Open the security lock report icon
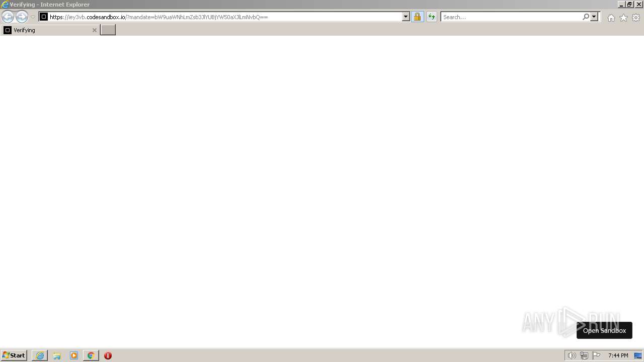Viewport: 644px width, 362px height. (417, 17)
